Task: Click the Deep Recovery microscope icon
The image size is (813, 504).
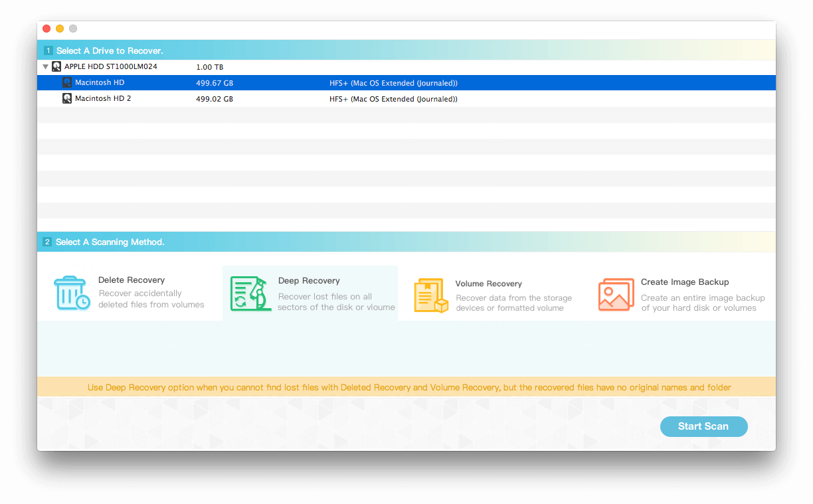Action: (250, 294)
